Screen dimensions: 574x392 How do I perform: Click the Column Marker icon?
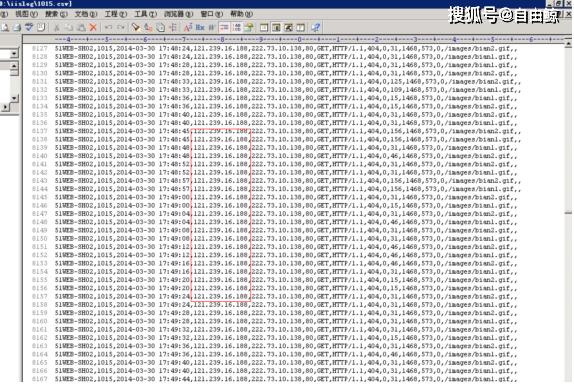click(212, 27)
